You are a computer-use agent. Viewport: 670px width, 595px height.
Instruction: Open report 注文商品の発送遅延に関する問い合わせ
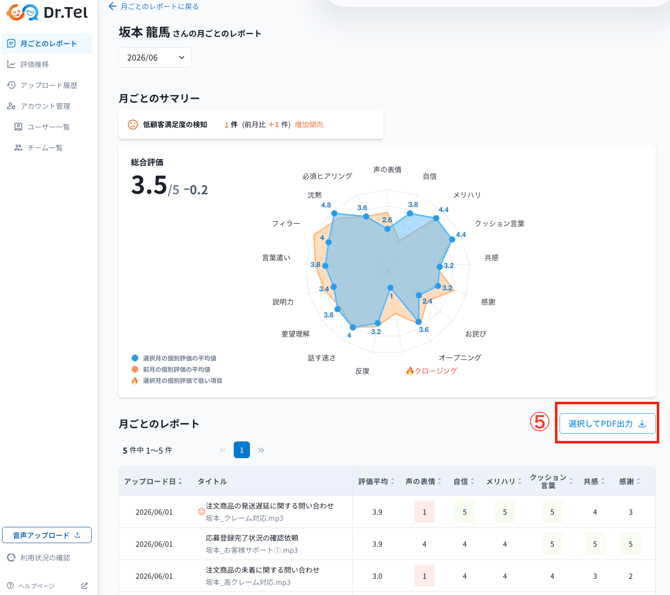click(x=270, y=506)
